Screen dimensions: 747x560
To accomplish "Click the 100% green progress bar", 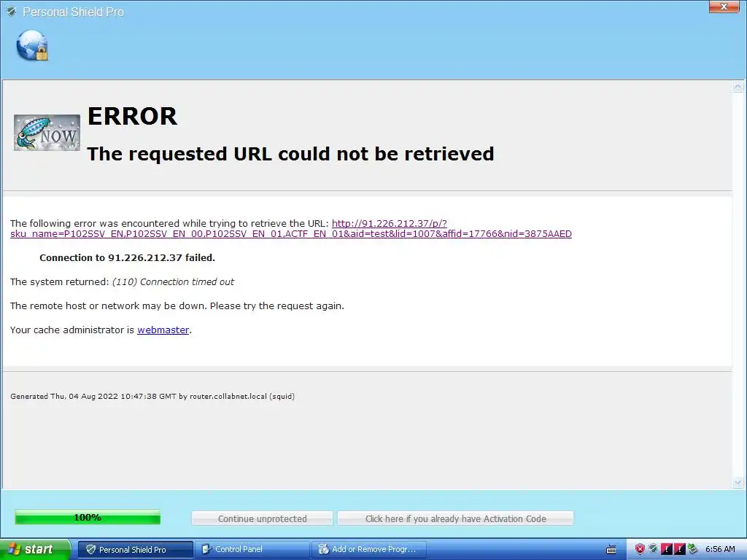I will point(88,517).
